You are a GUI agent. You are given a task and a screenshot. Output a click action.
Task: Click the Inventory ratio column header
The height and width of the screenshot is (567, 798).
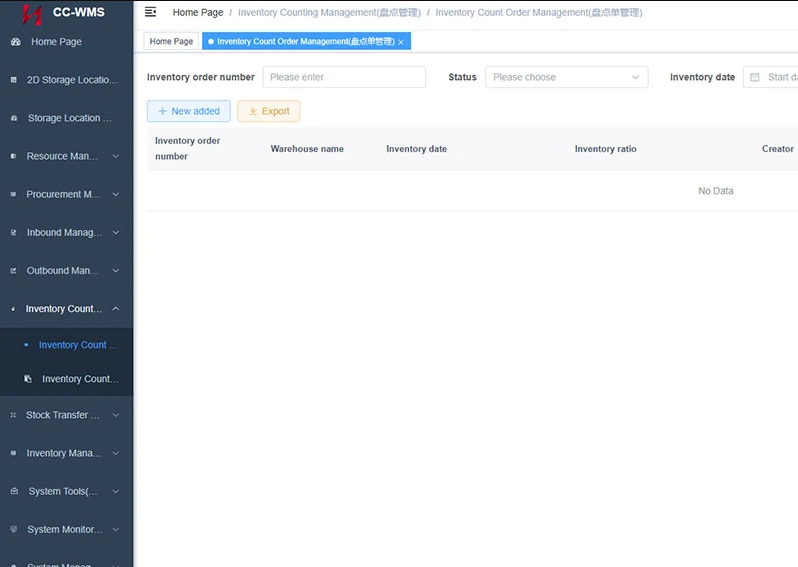click(605, 149)
